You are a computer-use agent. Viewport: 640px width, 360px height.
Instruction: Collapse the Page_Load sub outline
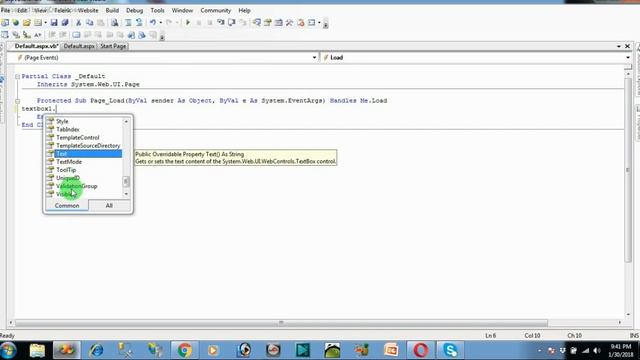[18, 101]
